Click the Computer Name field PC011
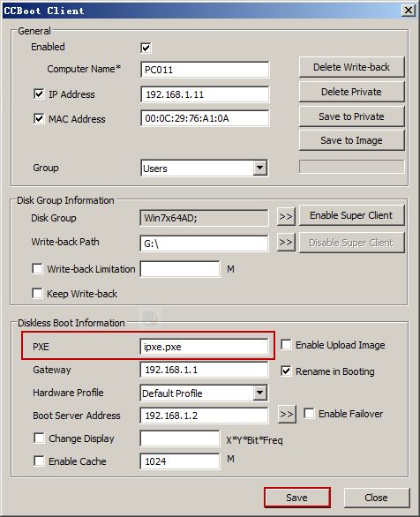This screenshot has width=420, height=517. [x=205, y=70]
